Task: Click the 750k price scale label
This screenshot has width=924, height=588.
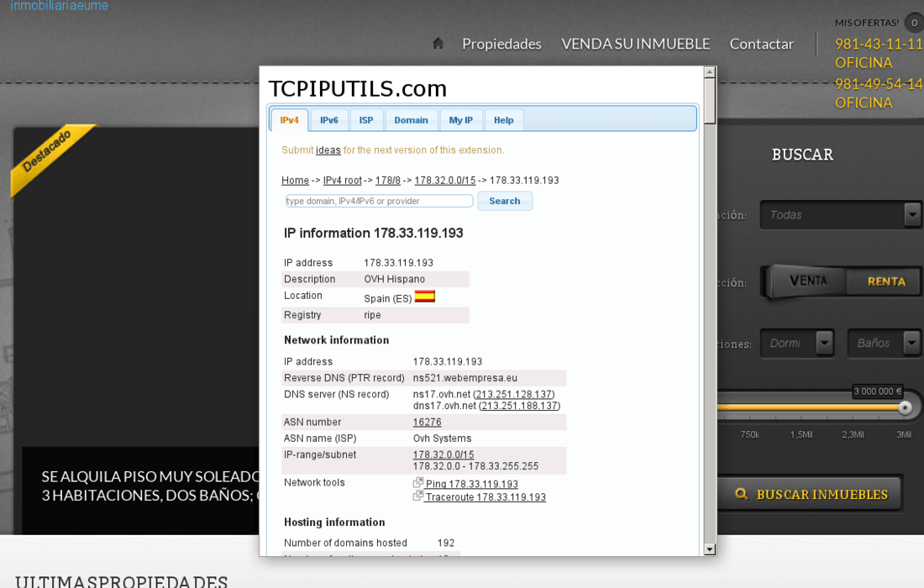Action: pos(749,435)
